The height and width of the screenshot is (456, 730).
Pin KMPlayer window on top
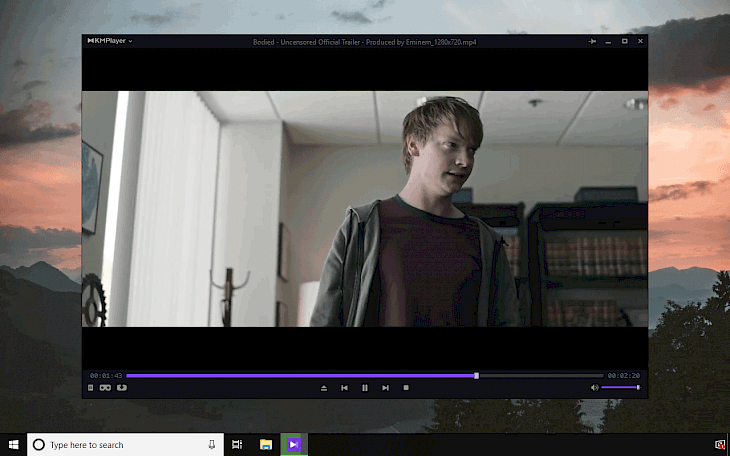592,41
